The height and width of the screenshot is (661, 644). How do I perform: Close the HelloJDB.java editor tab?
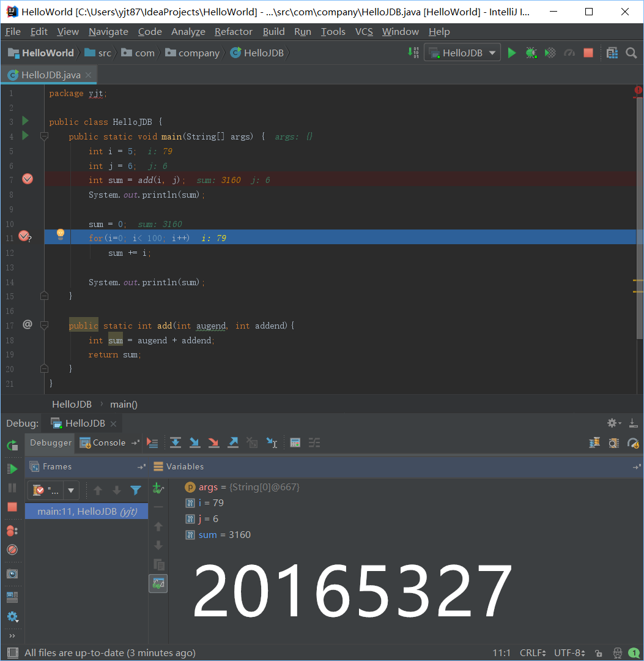[x=89, y=75]
